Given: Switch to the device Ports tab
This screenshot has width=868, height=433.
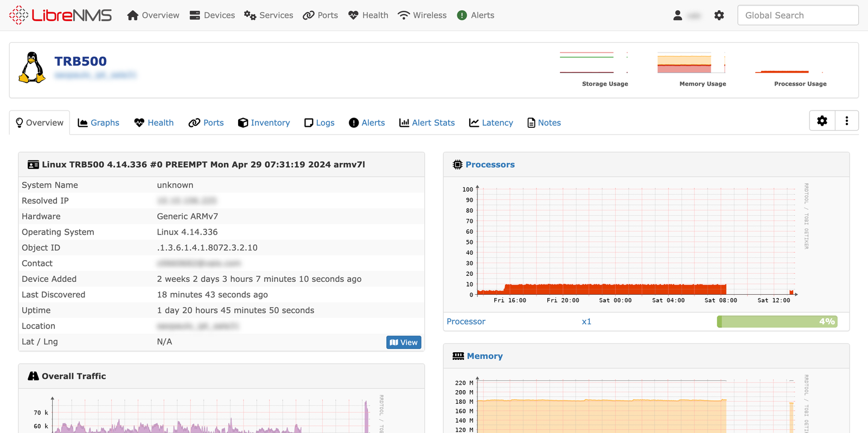Looking at the screenshot, I should tap(206, 122).
